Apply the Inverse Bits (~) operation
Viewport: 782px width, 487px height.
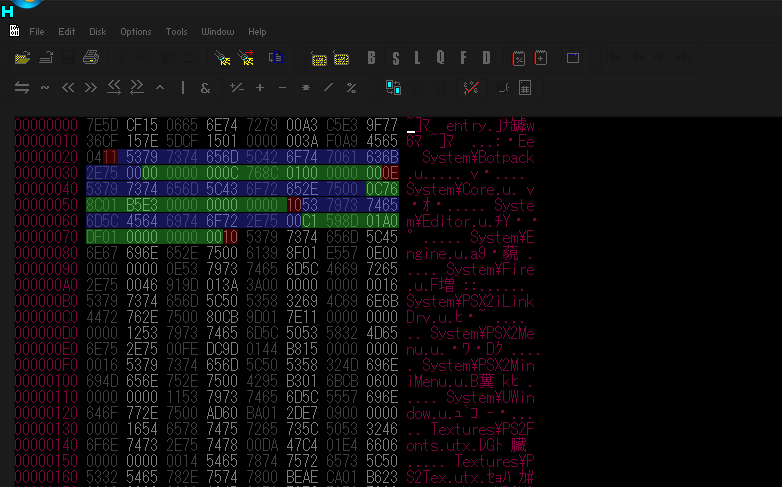45,88
